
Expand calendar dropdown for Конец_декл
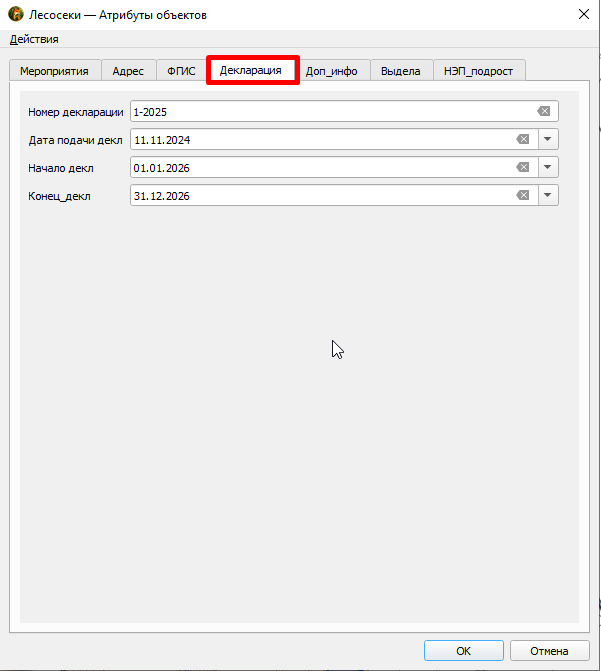(x=547, y=196)
